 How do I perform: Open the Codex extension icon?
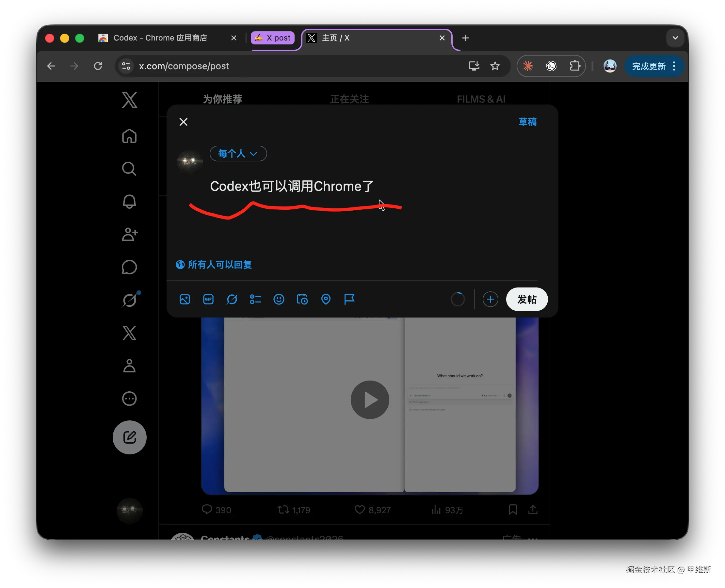coord(551,66)
